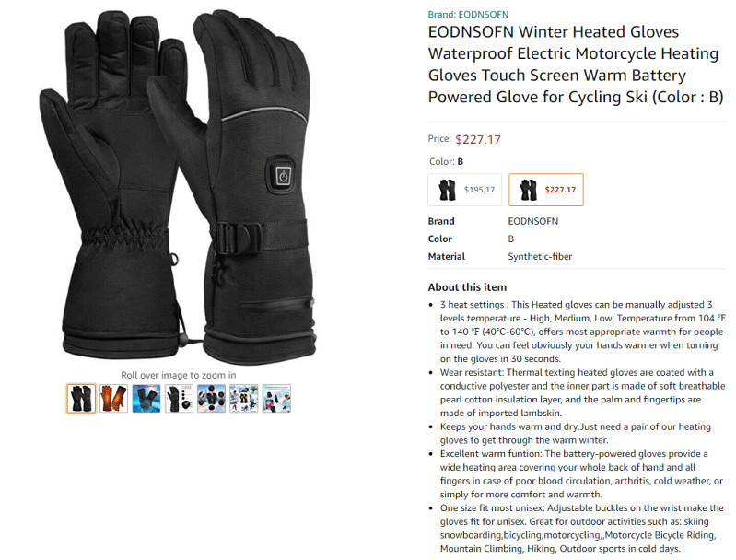
Task: View the waterproof gloves on blue thumbnail
Action: (x=146, y=399)
